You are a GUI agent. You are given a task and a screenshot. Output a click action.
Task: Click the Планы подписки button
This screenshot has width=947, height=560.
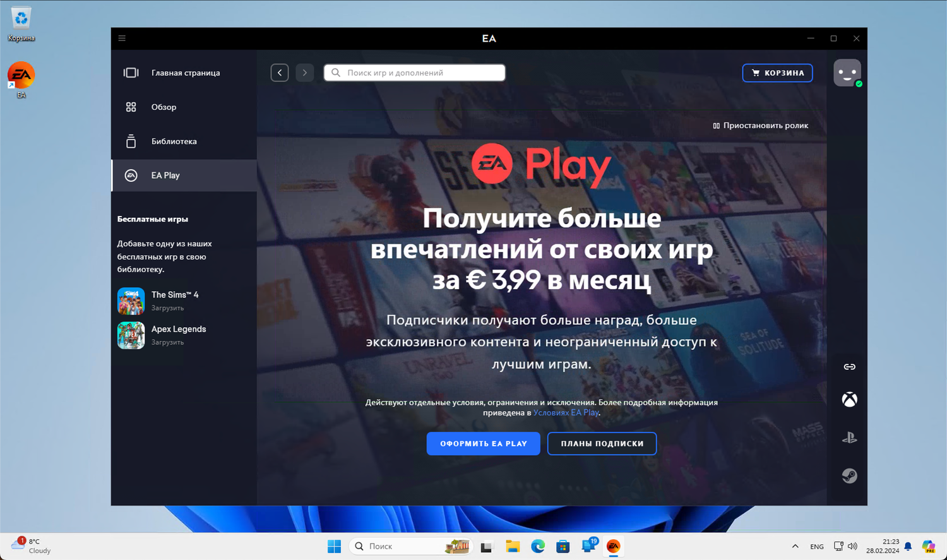[x=602, y=443]
